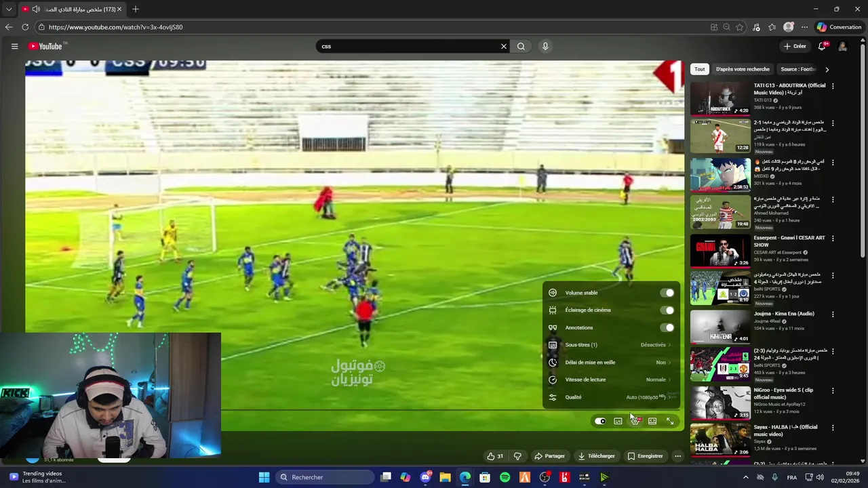The height and width of the screenshot is (488, 868).
Task: Open the browser settings and more menu
Action: pos(804,27)
